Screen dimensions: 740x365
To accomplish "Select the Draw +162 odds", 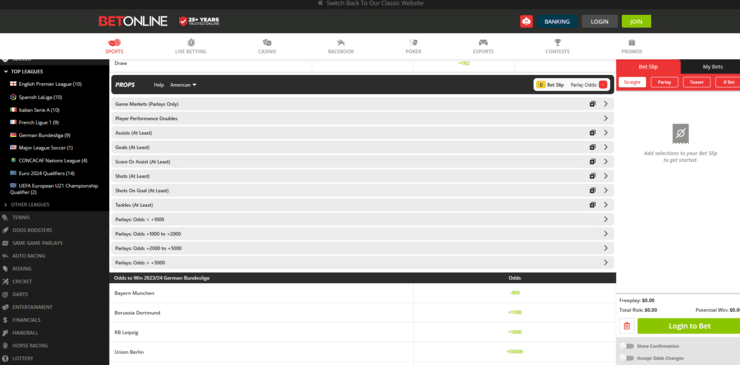I will (x=464, y=63).
